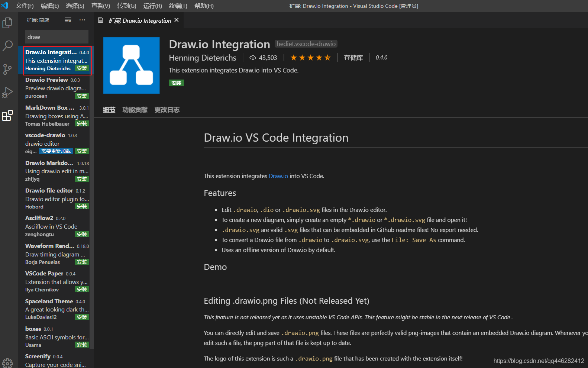
Task: Install the Drawio Preview extension
Action: tap(82, 96)
